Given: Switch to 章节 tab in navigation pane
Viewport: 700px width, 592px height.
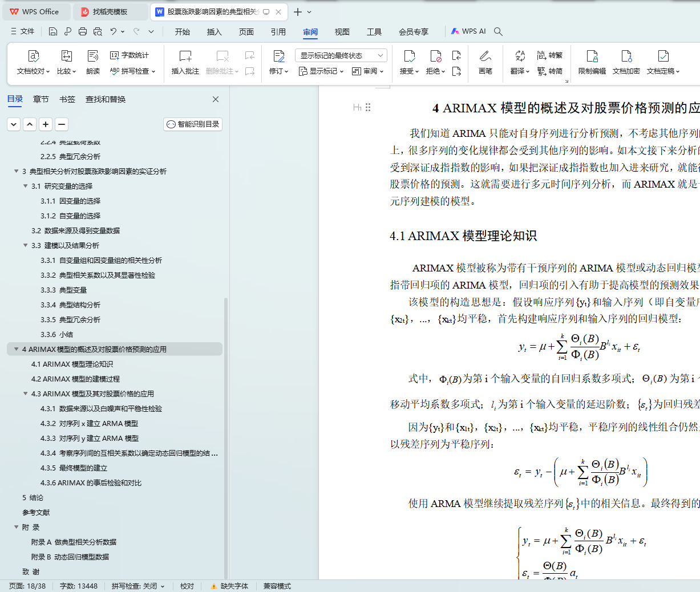Looking at the screenshot, I should coord(41,99).
